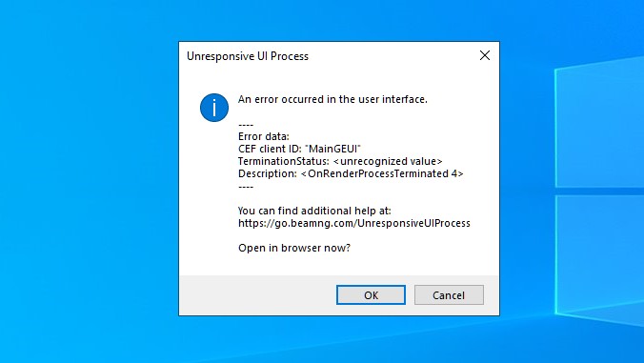Image resolution: width=644 pixels, height=363 pixels.
Task: Dismiss the dialog with Cancel
Action: click(449, 294)
